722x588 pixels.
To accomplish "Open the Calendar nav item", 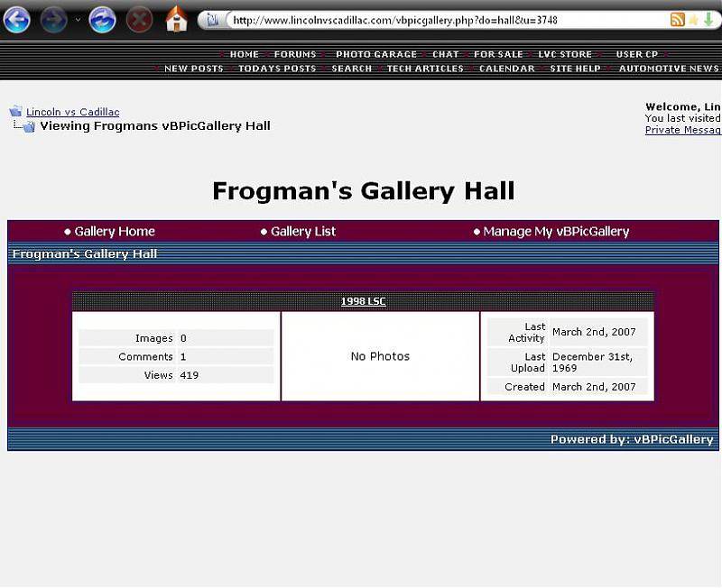I will click(x=506, y=69).
